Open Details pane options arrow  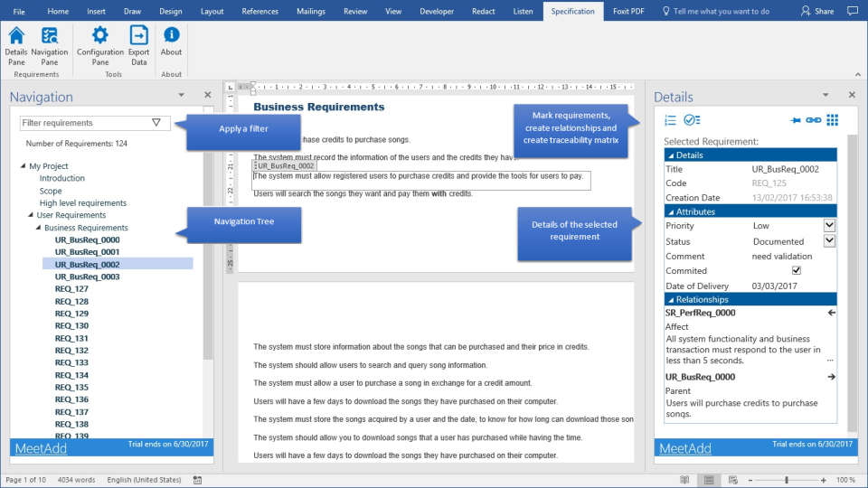826,95
